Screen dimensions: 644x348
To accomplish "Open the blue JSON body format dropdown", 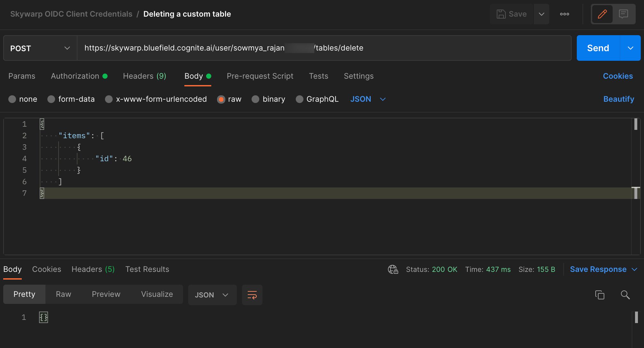I will [368, 99].
